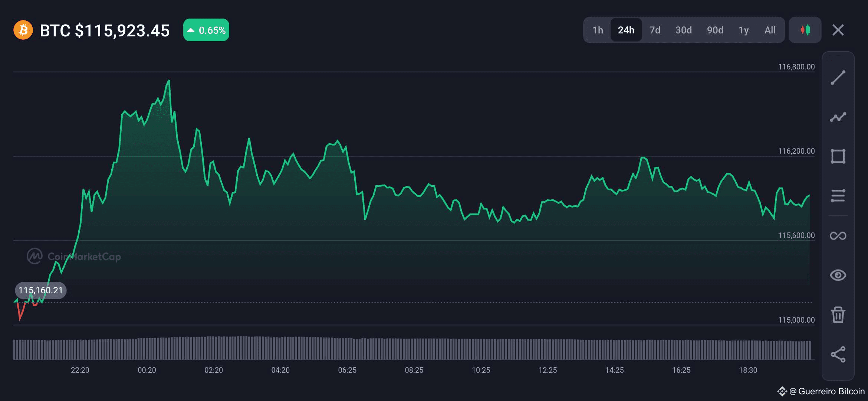Click the 06:25 time axis label
Image resolution: width=868 pixels, height=401 pixels.
click(347, 370)
